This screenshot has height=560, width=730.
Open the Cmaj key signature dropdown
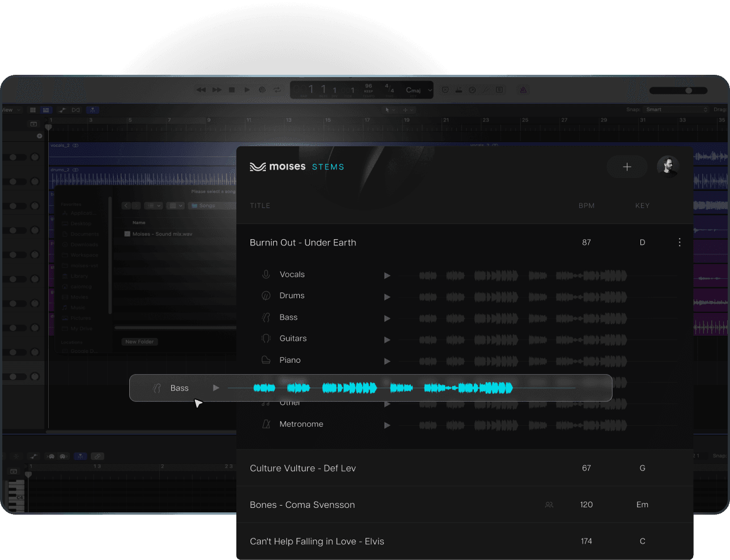[418, 90]
